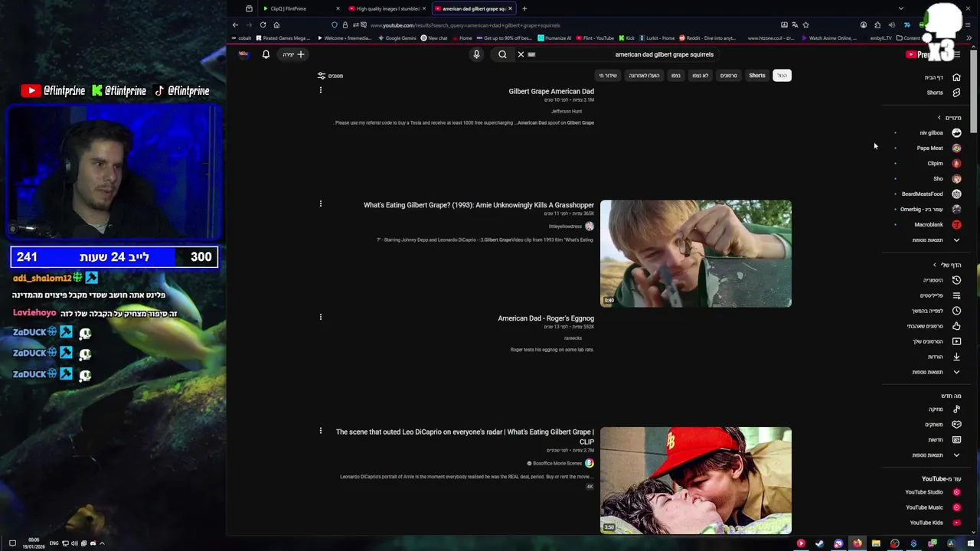Close the american dad gilbert grape tab

510,8
